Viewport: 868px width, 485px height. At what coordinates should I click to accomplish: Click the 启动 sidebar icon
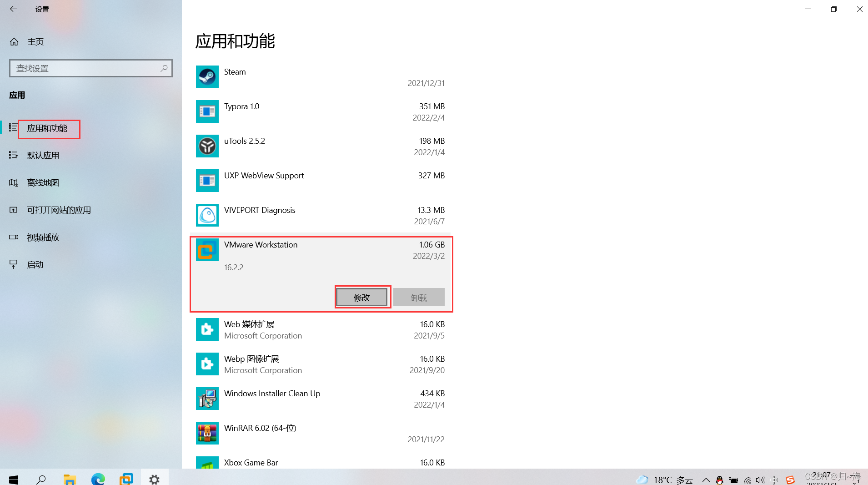pos(14,265)
